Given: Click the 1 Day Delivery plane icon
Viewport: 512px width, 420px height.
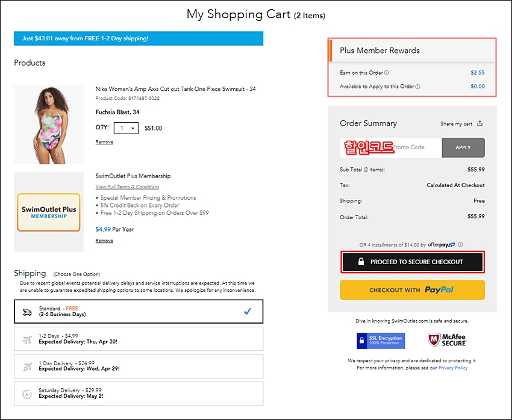Looking at the screenshot, I should point(27,367).
